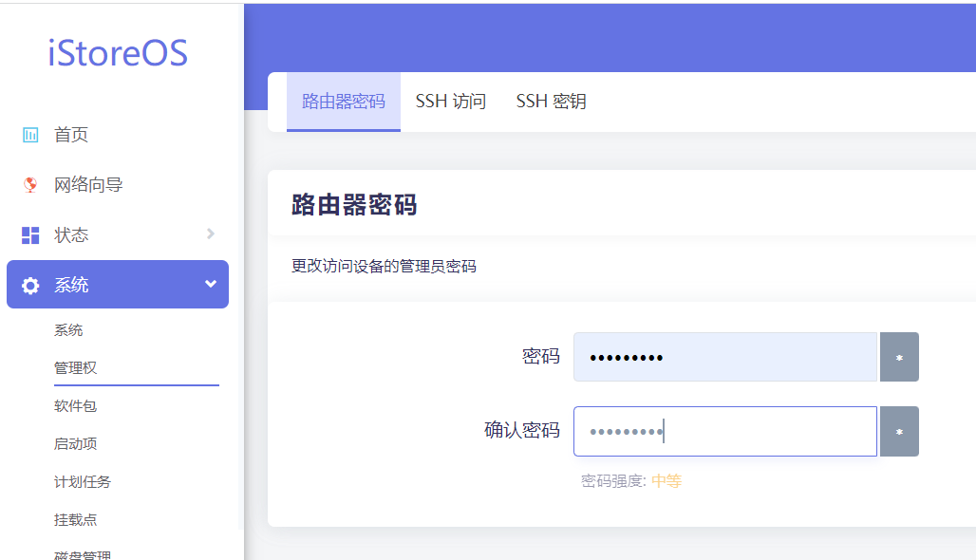
Task: Open the SSH 密钥 tab
Action: pyautogui.click(x=551, y=101)
